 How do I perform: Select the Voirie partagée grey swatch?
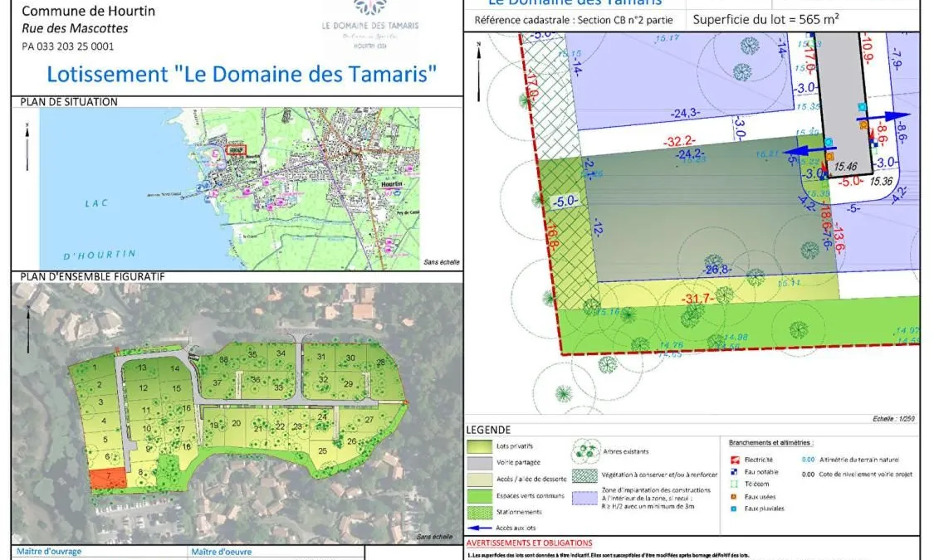[x=479, y=462]
